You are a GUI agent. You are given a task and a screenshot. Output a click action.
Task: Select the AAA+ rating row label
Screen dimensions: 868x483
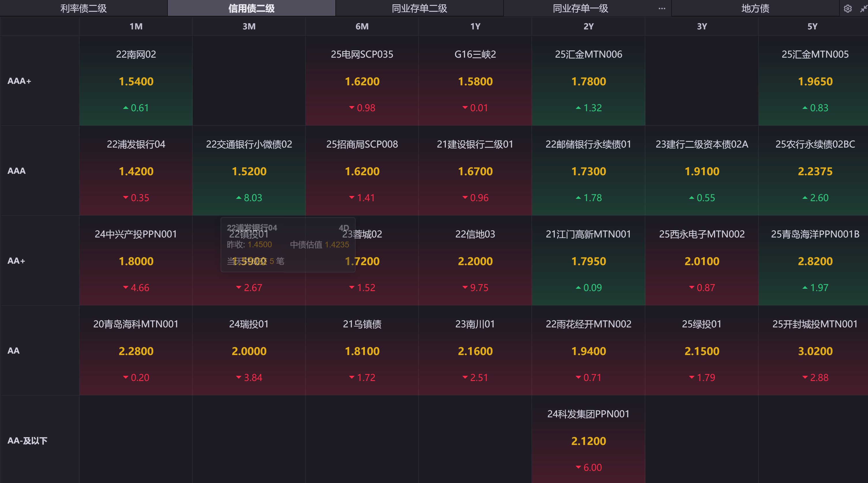pos(19,81)
